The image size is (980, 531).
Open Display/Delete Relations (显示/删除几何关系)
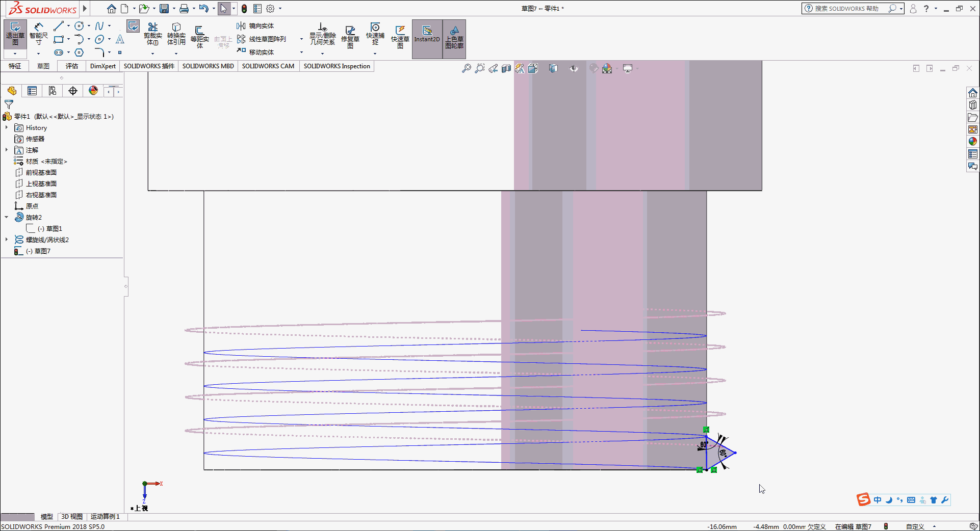[322, 34]
